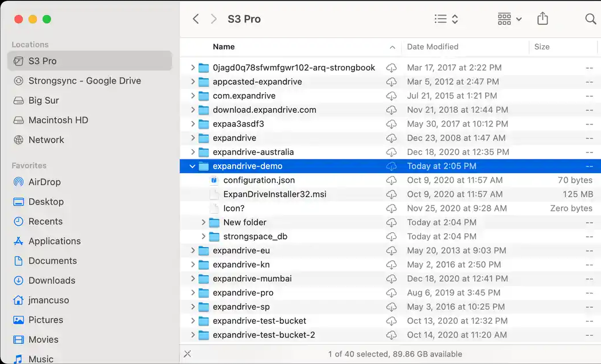Expand the strongspace_db folder
The image size is (601, 364).
point(204,236)
